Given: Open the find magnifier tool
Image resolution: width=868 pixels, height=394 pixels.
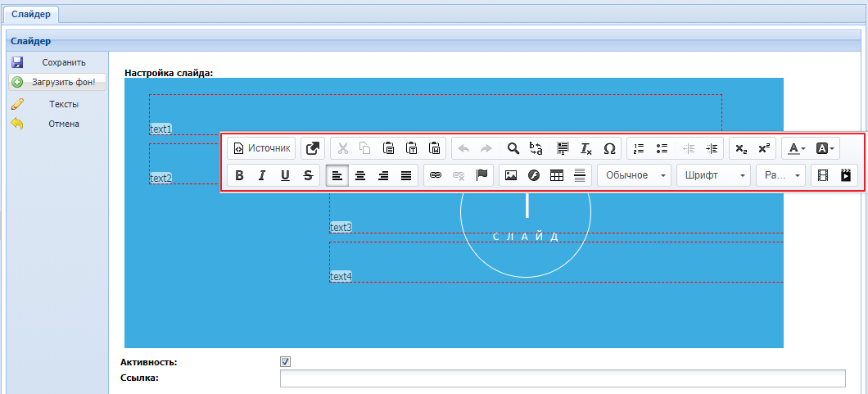Looking at the screenshot, I should pos(513,148).
